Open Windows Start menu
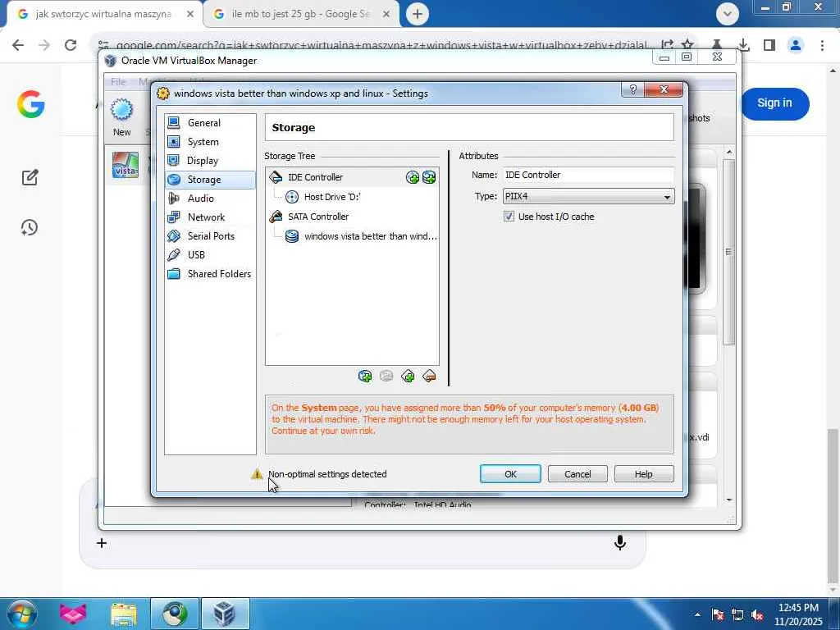The image size is (840, 630). (22, 614)
